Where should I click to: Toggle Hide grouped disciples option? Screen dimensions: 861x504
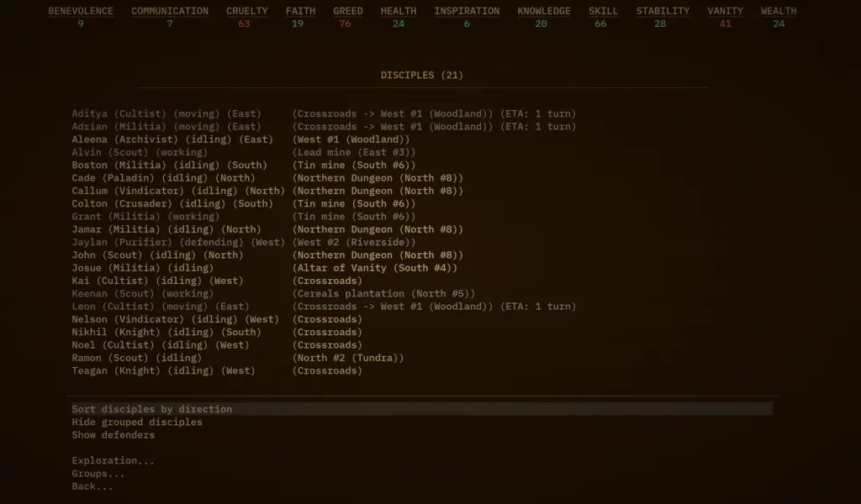tap(137, 423)
